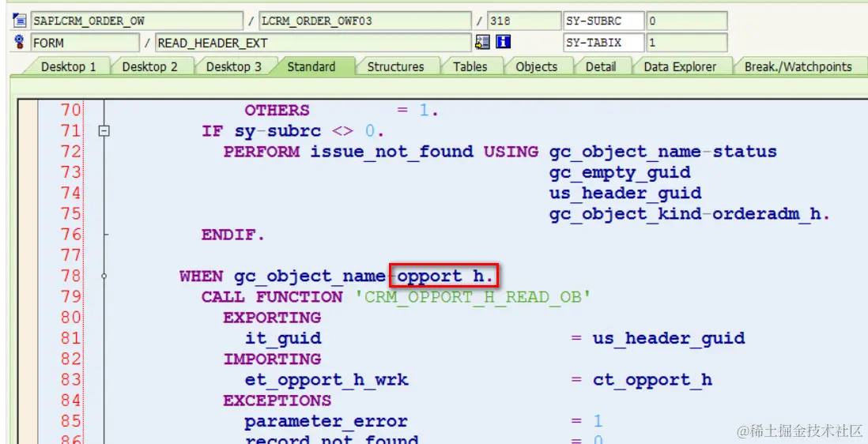Click the SY-TABIX variable name field

[603, 43]
